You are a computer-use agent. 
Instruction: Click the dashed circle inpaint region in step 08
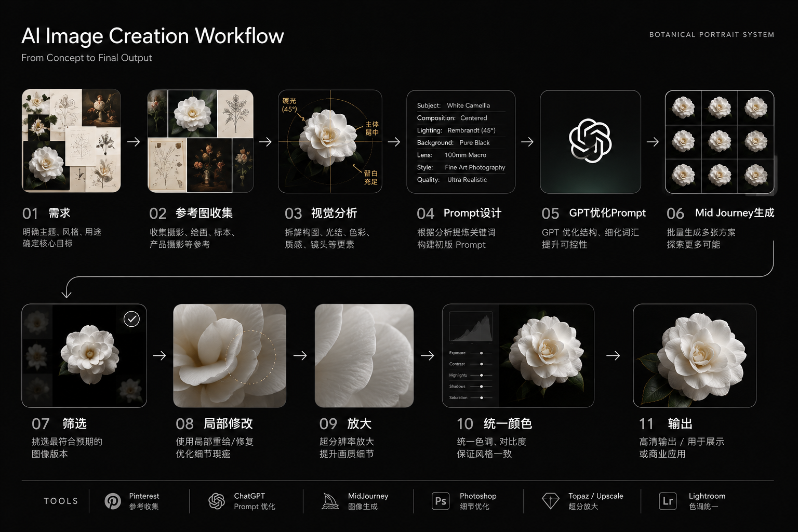pyautogui.click(x=250, y=357)
